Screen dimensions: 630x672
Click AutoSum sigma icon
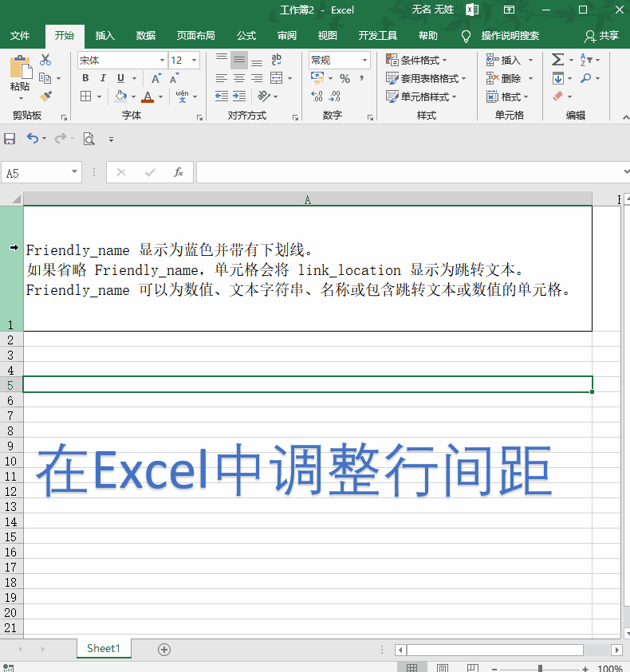pyautogui.click(x=557, y=60)
